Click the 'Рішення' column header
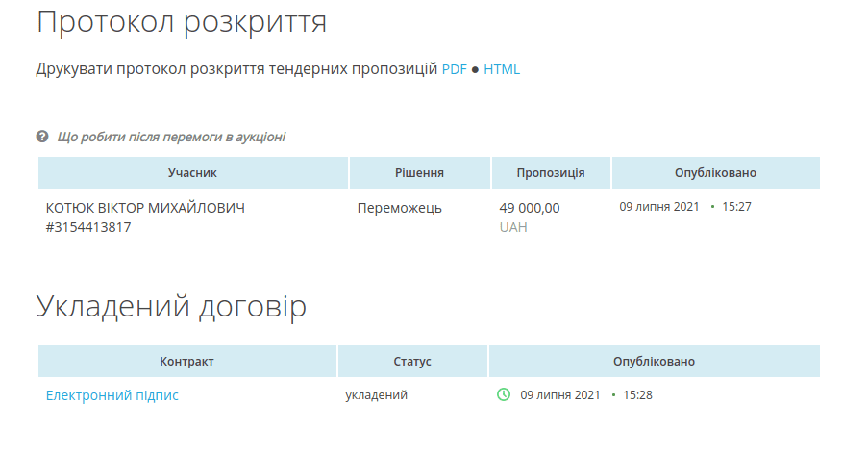 419,173
